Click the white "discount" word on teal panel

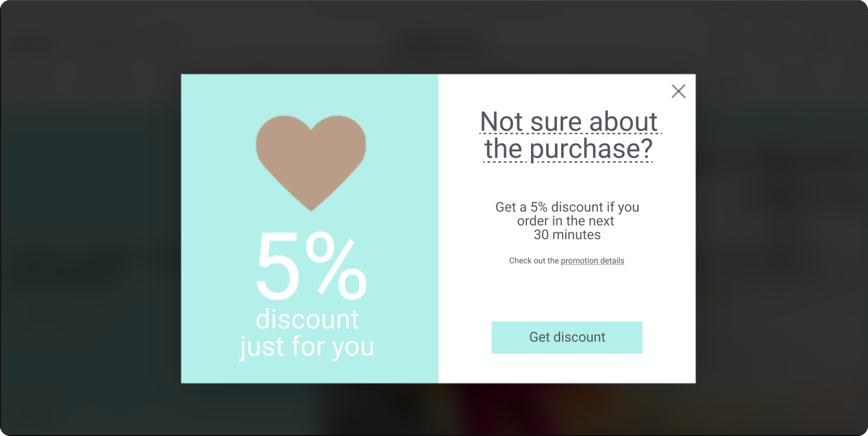pos(307,320)
